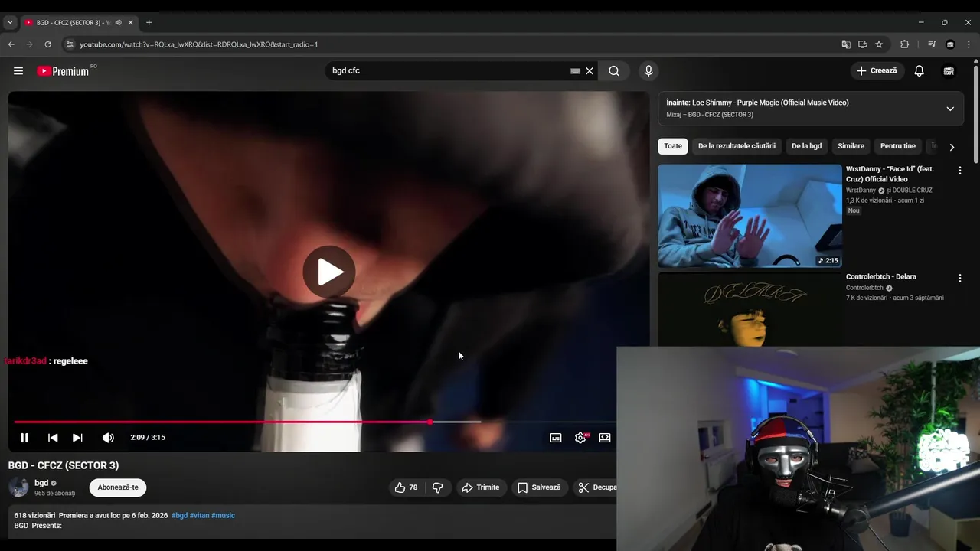Open options for Controlerbtch Delara video

click(959, 279)
